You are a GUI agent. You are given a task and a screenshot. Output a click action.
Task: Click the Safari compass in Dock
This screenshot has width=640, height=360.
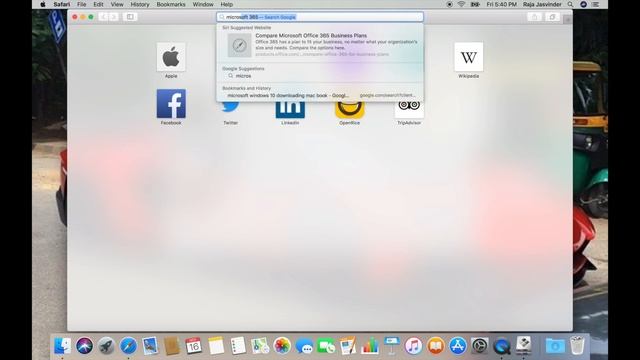(x=128, y=346)
